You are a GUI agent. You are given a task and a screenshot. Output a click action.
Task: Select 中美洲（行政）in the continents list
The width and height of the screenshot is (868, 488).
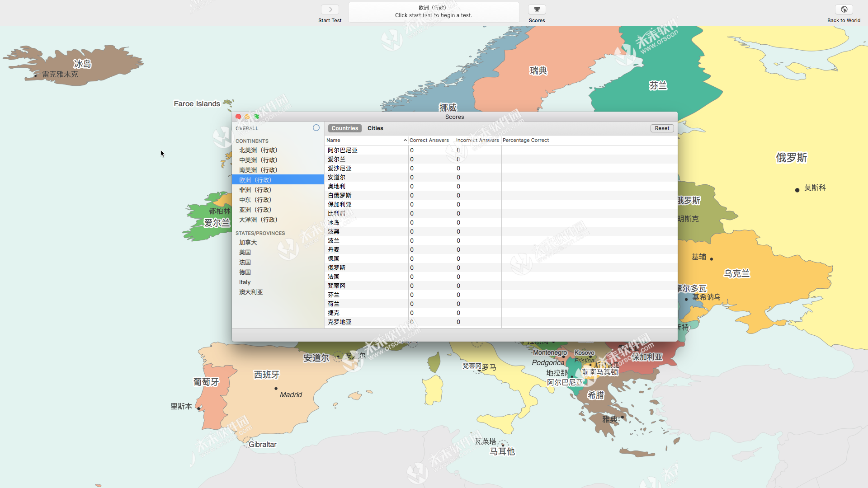278,160
